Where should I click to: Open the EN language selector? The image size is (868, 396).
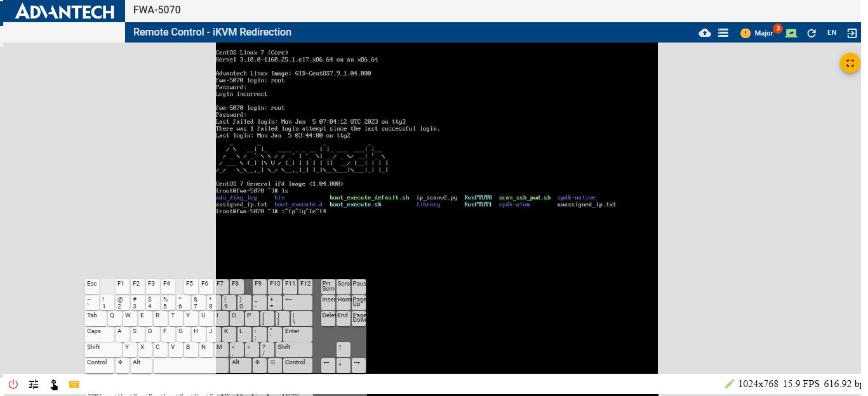832,32
